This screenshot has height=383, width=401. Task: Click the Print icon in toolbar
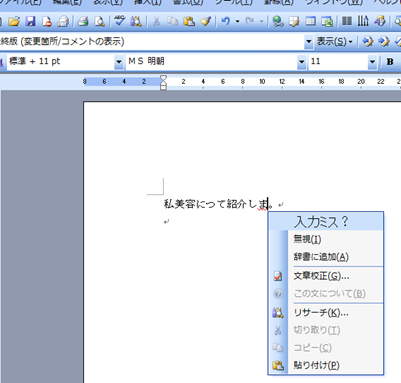pyautogui.click(x=83, y=22)
